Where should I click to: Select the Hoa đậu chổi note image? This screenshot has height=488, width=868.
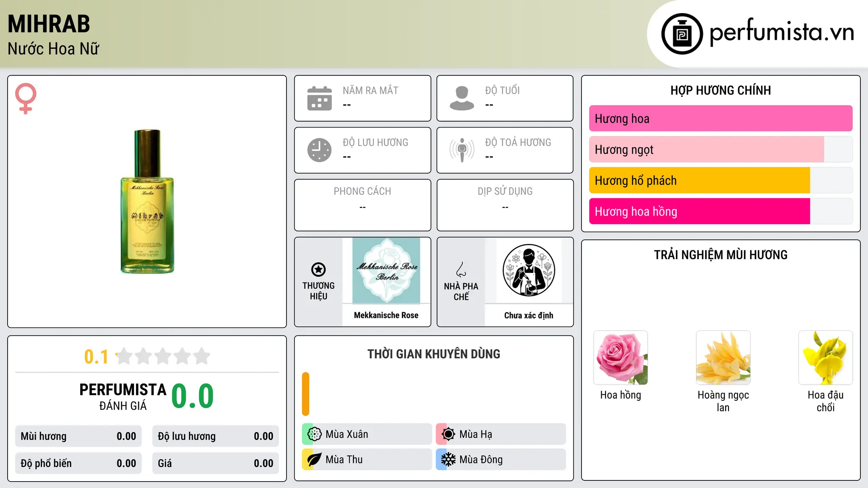(x=826, y=358)
